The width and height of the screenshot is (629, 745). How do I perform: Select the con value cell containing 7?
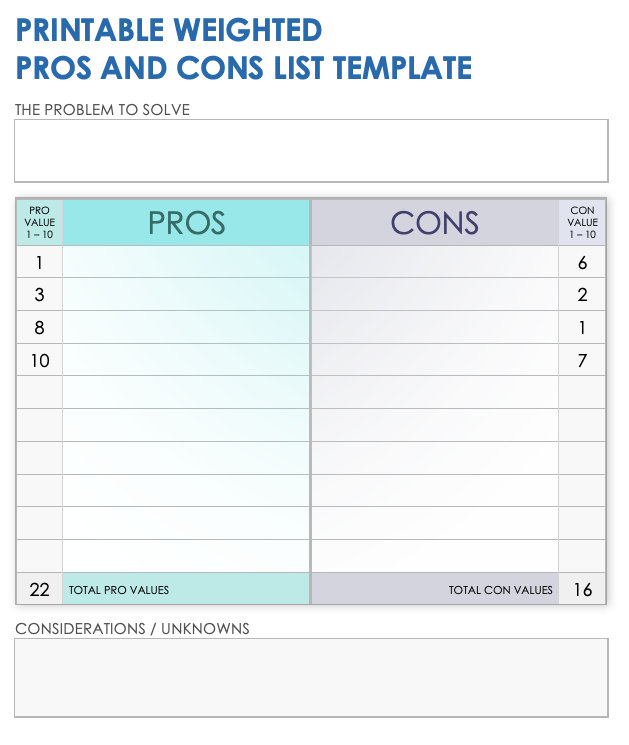(582, 360)
